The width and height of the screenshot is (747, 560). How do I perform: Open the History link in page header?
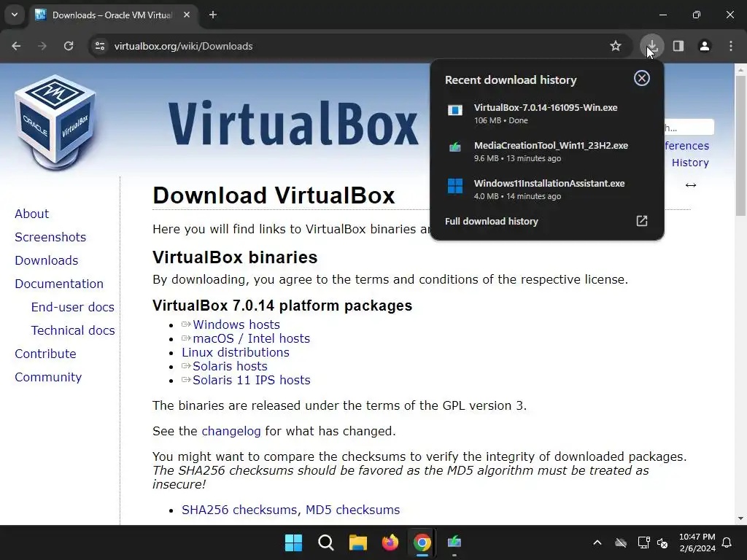(690, 163)
